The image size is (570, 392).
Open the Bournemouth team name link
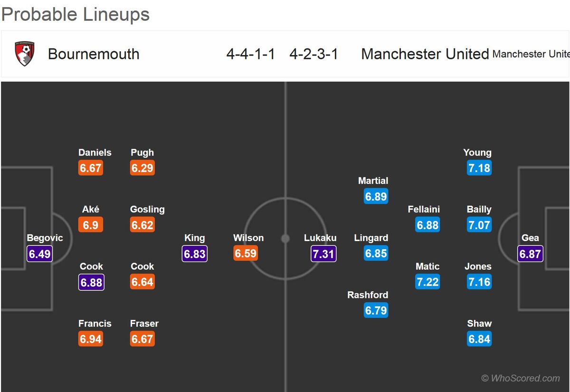pyautogui.click(x=94, y=54)
